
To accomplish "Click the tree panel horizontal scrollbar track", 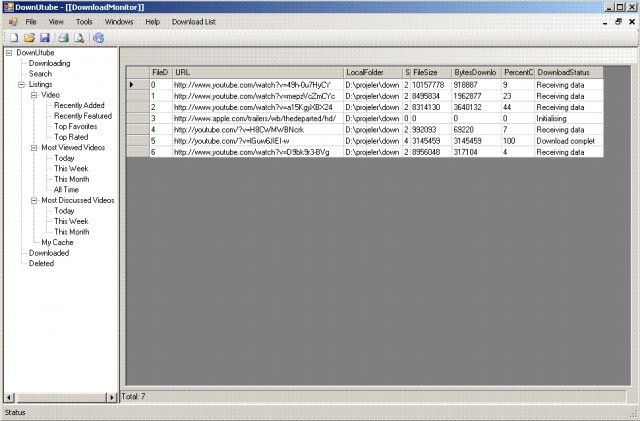I will point(60,397).
